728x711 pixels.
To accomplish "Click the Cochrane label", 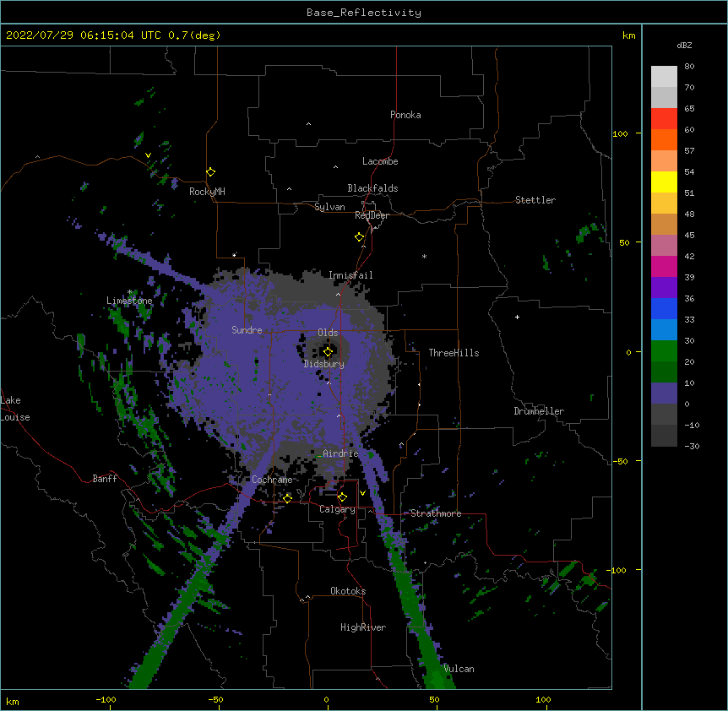I will [272, 480].
